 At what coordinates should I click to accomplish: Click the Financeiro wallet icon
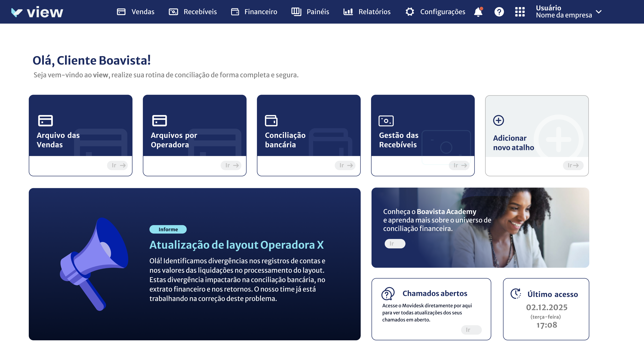pos(235,12)
